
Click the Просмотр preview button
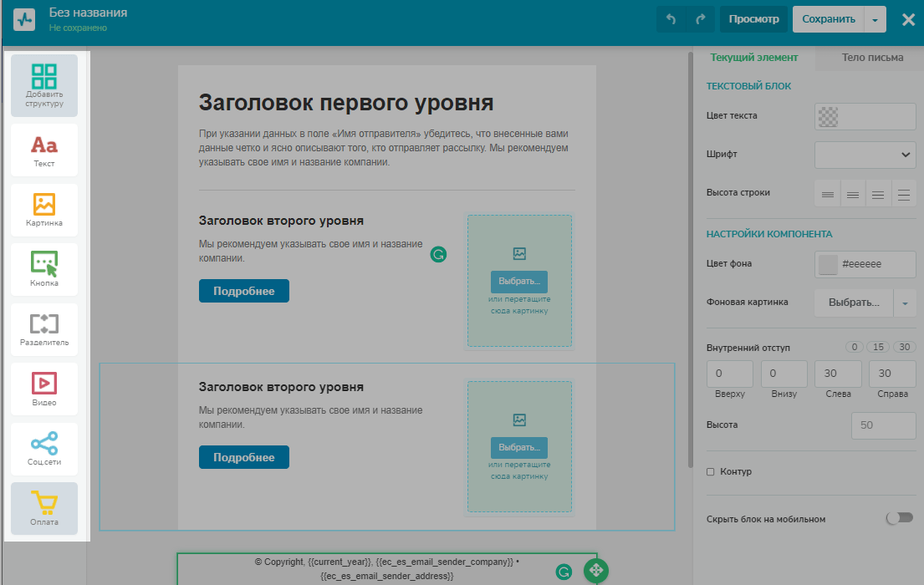pos(753,19)
